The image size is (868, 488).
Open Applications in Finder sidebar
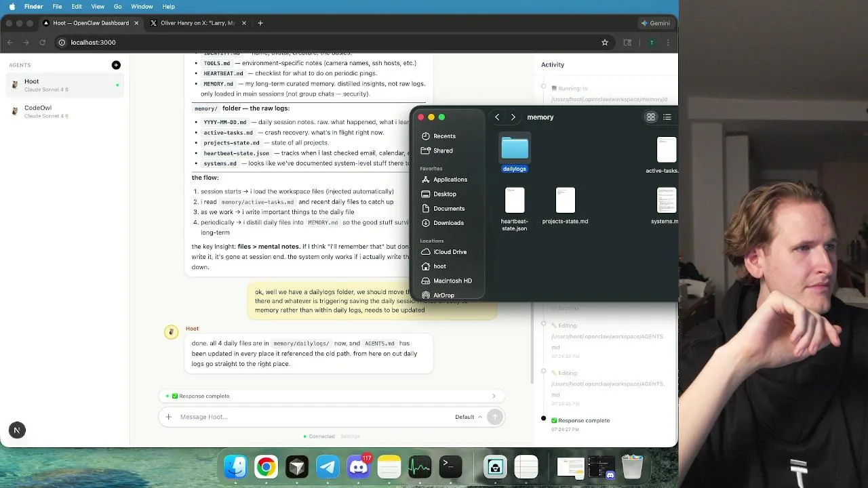(449, 180)
